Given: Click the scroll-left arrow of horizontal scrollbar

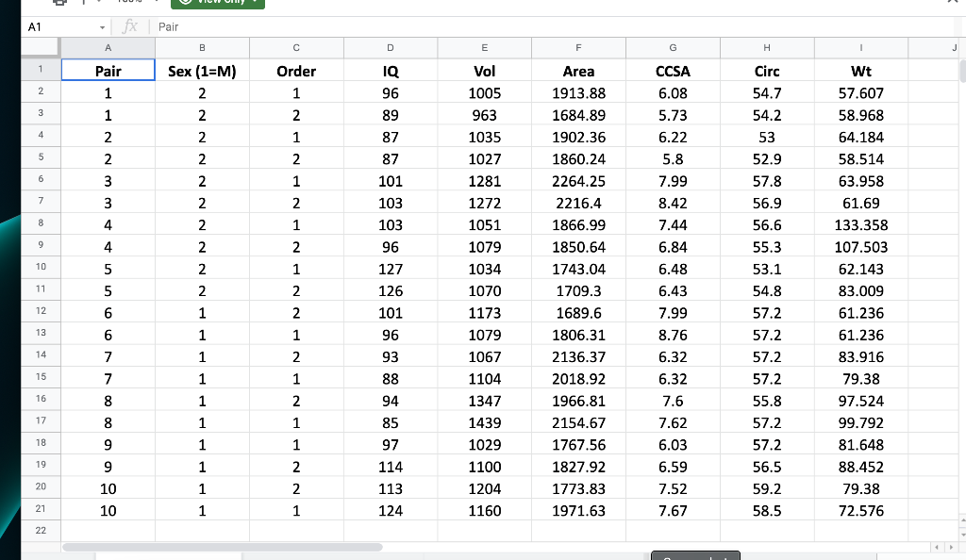Looking at the screenshot, I should coord(937,547).
